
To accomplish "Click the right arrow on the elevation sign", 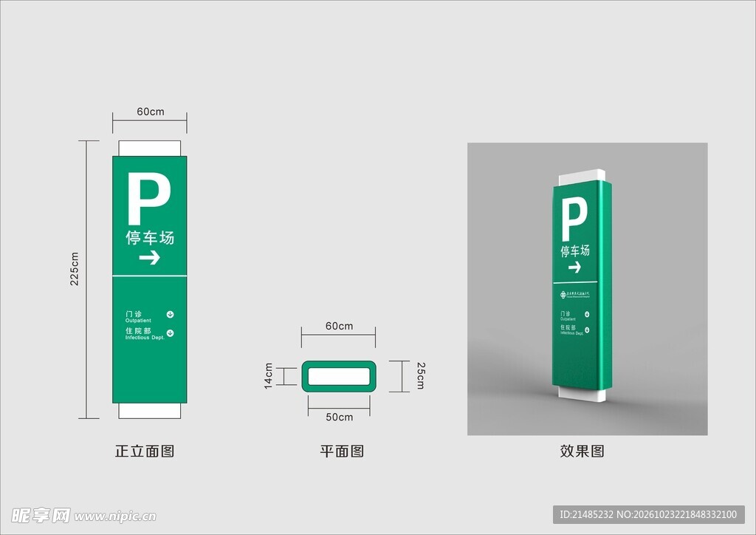I will (149, 258).
